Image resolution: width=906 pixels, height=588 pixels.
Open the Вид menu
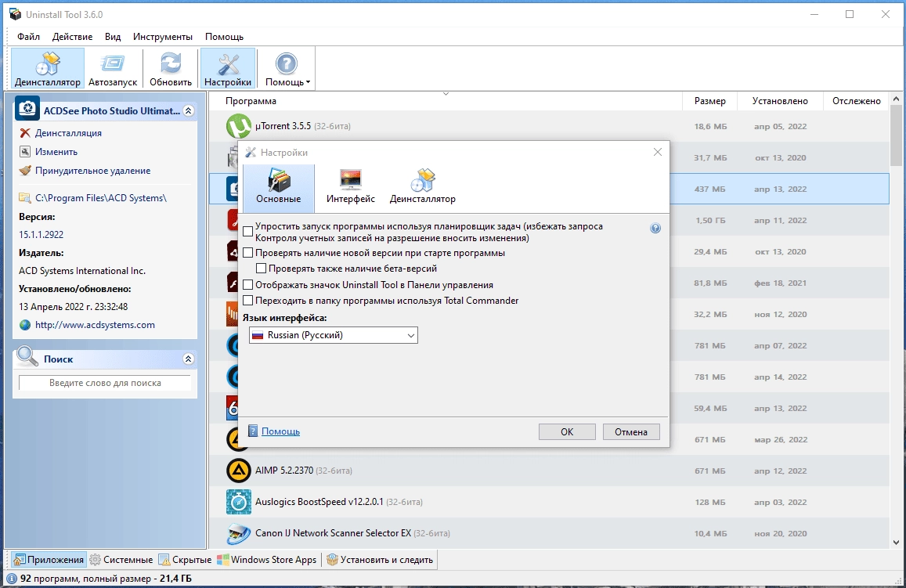[x=113, y=36]
